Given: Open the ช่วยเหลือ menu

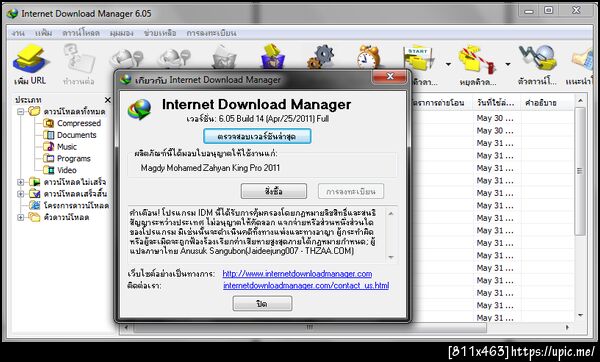Looking at the screenshot, I should (160, 33).
